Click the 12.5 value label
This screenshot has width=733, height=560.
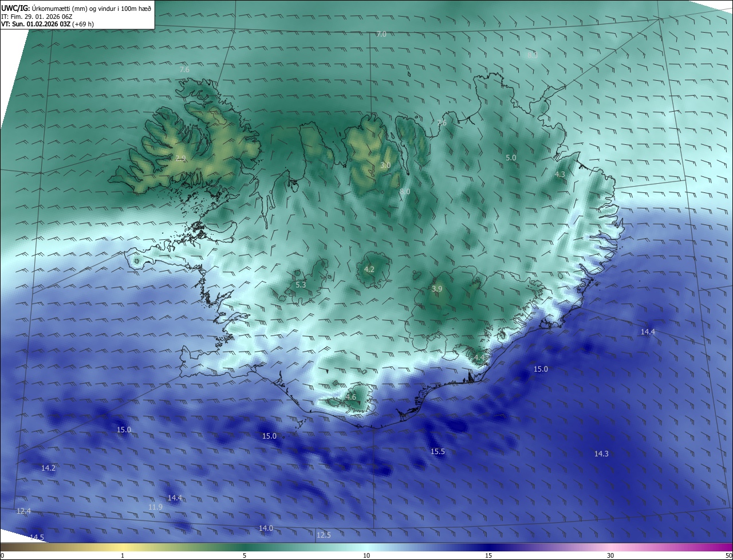pos(324,535)
